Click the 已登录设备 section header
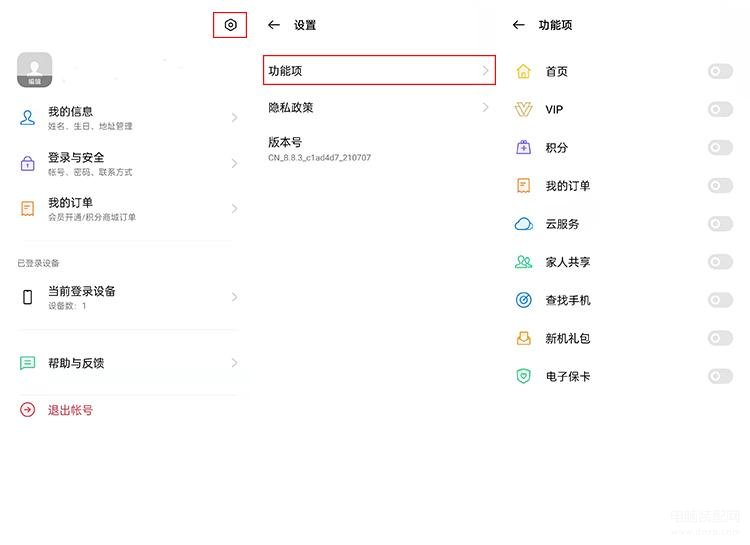Image resolution: width=750 pixels, height=545 pixels. 38,263
